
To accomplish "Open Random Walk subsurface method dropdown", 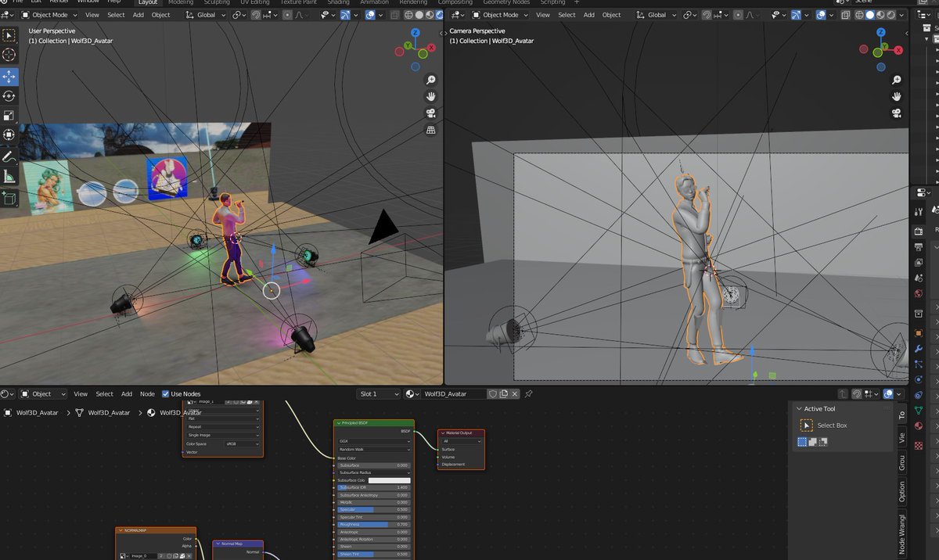I will tap(374, 449).
